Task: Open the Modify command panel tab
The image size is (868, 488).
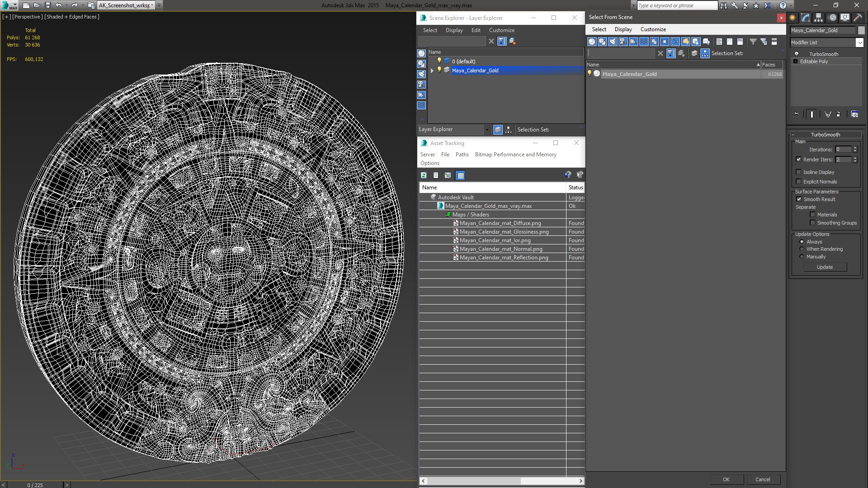Action: click(806, 18)
